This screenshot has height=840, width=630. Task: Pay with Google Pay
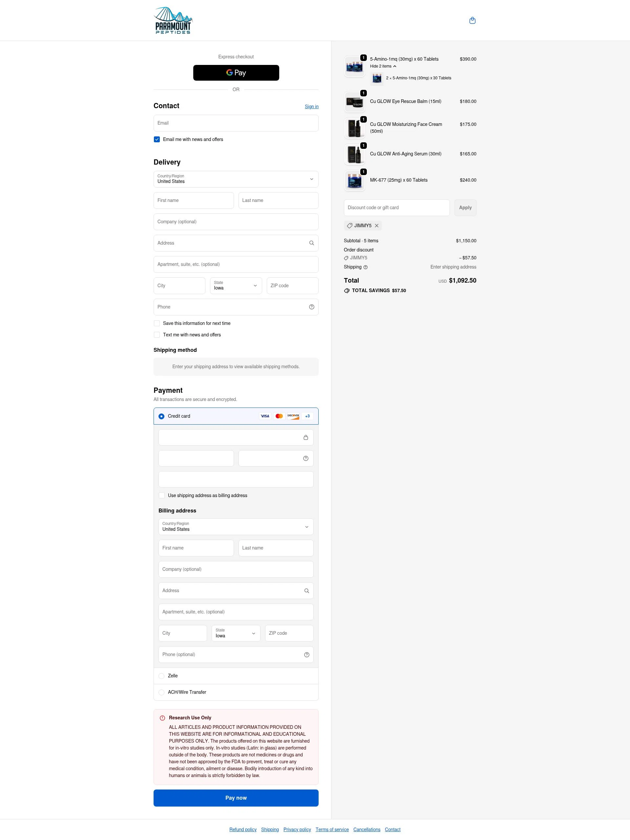pos(236,72)
